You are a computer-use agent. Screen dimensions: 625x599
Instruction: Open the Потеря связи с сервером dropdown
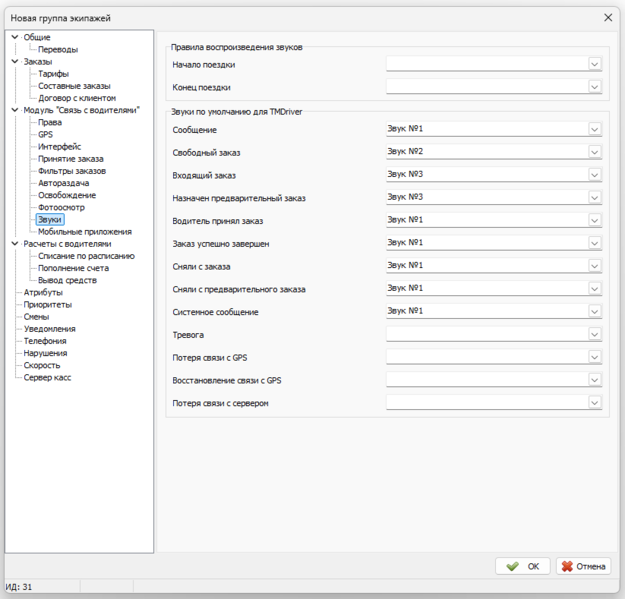pyautogui.click(x=595, y=403)
